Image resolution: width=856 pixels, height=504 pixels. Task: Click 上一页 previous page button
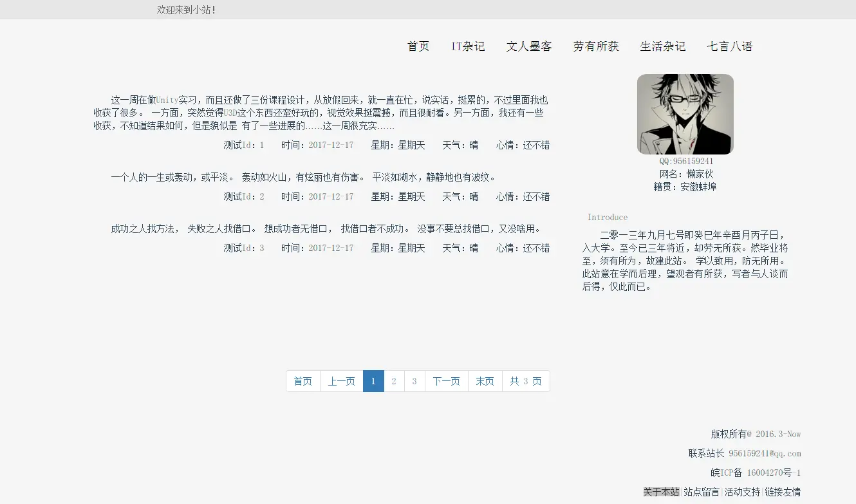[x=341, y=381]
